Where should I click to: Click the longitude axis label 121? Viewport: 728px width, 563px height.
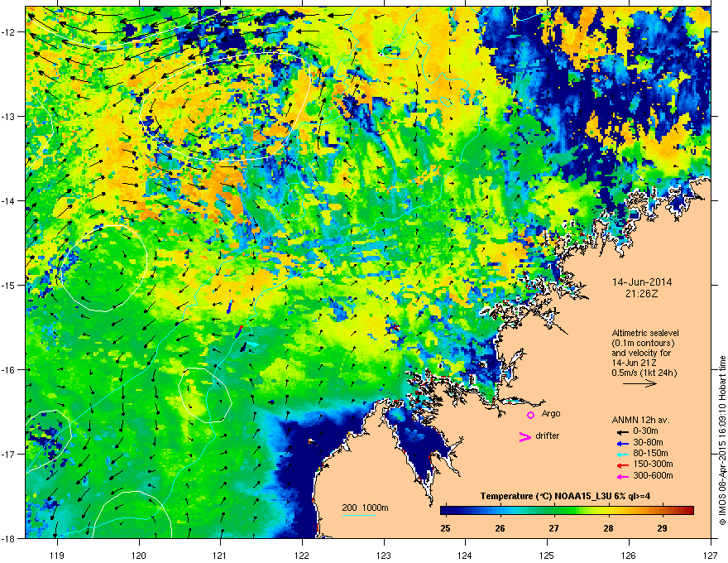(220, 555)
